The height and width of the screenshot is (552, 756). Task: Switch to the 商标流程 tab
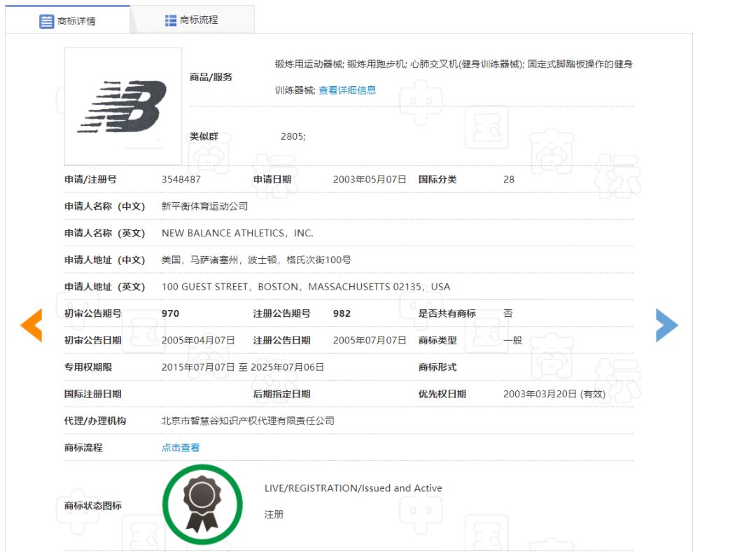point(192,20)
